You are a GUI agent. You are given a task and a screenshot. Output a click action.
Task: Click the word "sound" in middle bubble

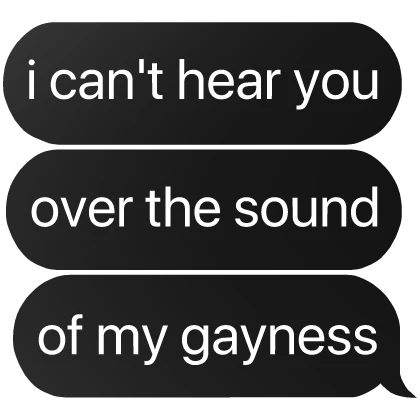tap(307, 207)
